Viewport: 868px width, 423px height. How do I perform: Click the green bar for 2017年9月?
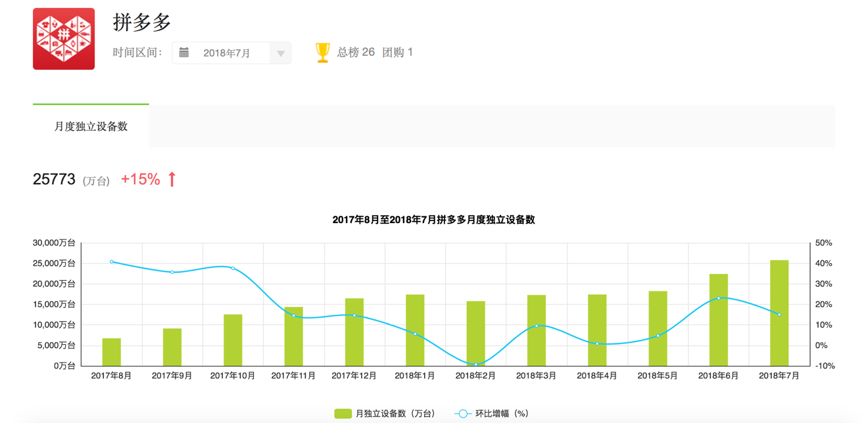point(172,347)
